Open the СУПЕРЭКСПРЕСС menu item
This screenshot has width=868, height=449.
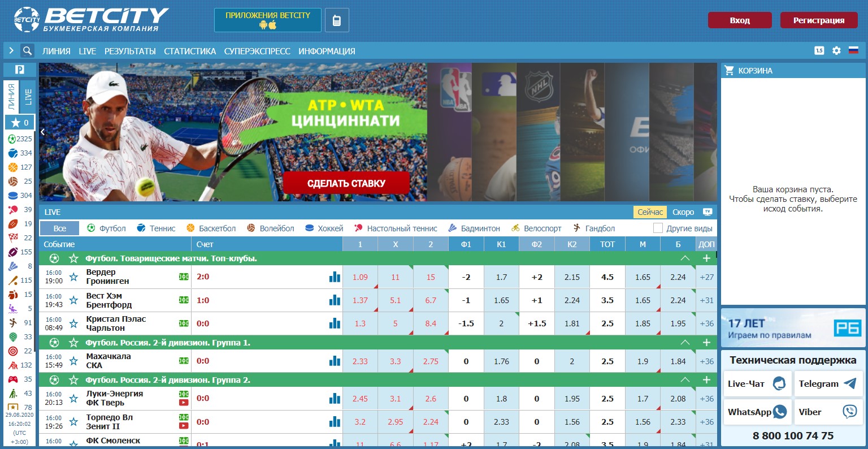point(257,51)
